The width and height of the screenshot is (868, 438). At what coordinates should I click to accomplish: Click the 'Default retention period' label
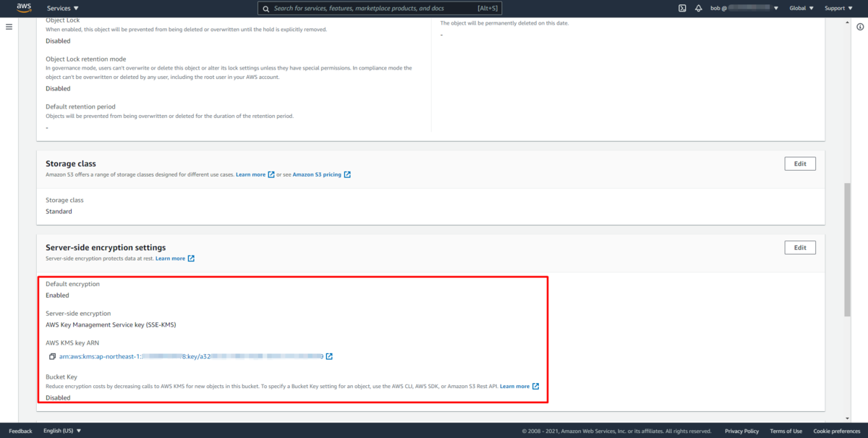click(80, 106)
